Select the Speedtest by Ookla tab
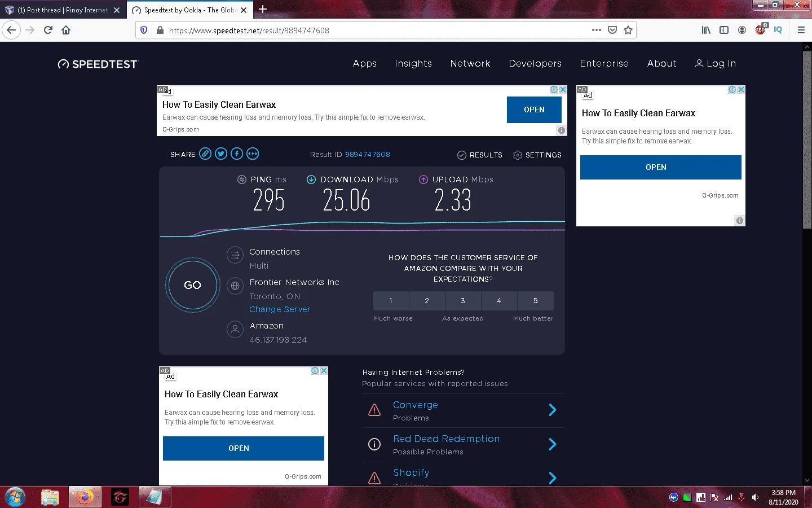Screen dimensions: 812x508 [189, 10]
